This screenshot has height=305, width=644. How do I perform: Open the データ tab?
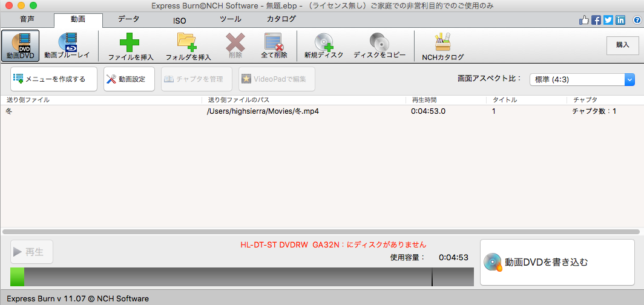pyautogui.click(x=128, y=19)
